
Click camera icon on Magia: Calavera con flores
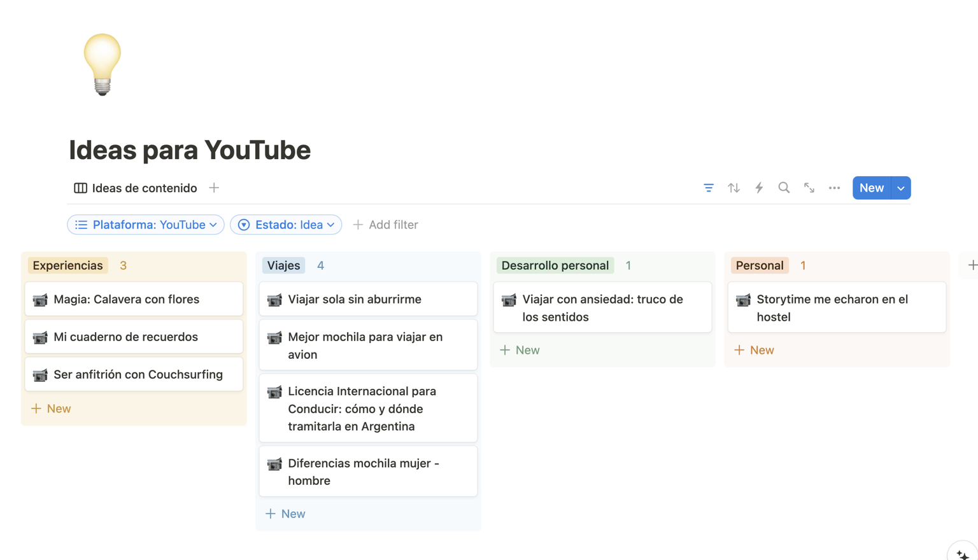pos(40,300)
